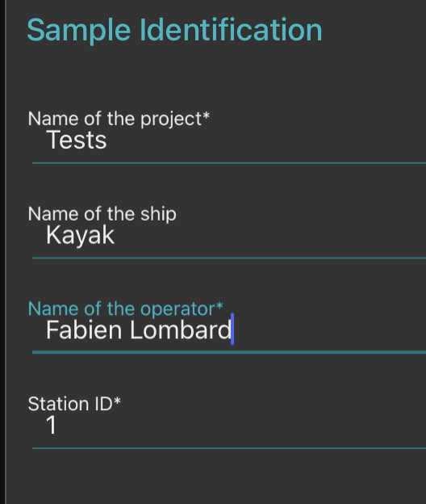Click the 'Kayak' ship name text

[80, 236]
